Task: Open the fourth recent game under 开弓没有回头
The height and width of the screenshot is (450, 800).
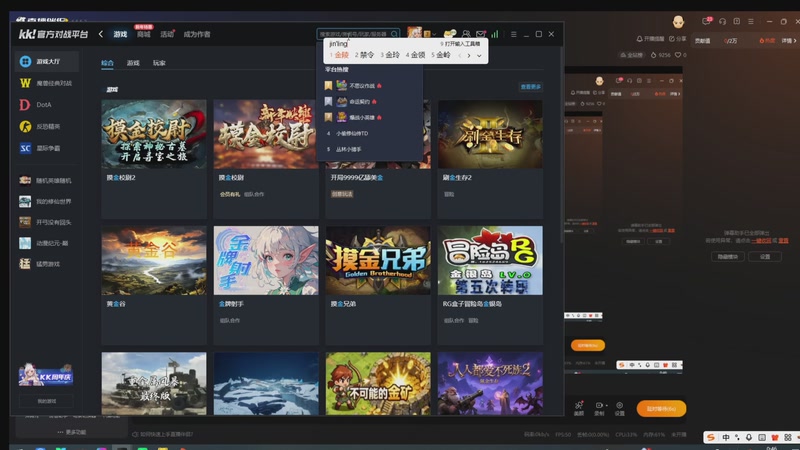Action: click(46, 243)
